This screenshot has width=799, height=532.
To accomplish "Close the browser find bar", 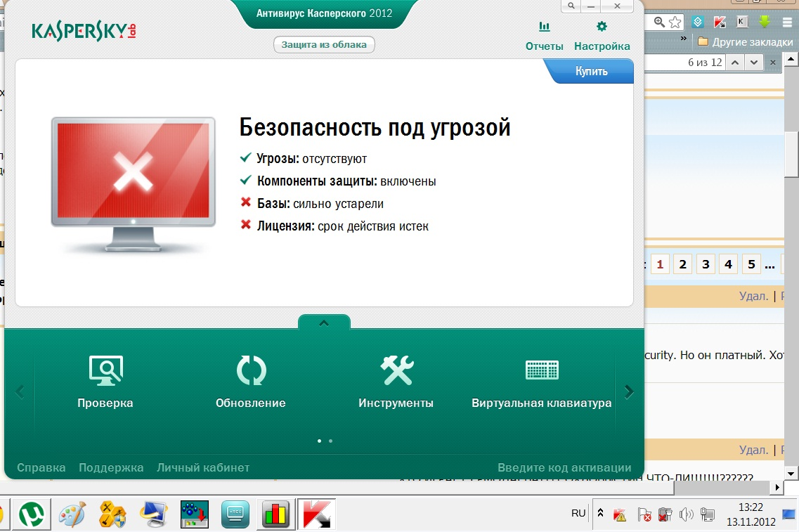I will tap(773, 63).
